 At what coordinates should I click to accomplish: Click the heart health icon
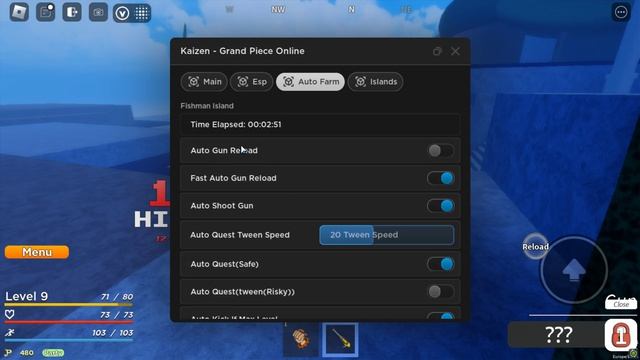(9, 314)
